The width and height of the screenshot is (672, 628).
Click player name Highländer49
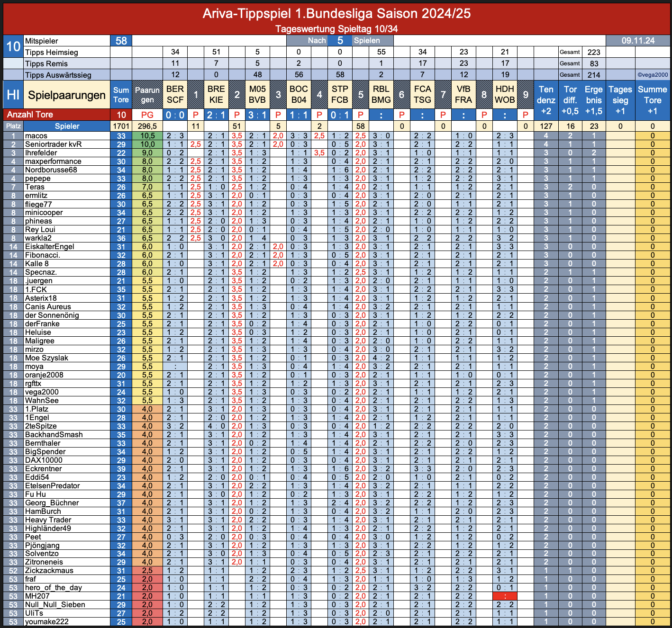click(48, 529)
